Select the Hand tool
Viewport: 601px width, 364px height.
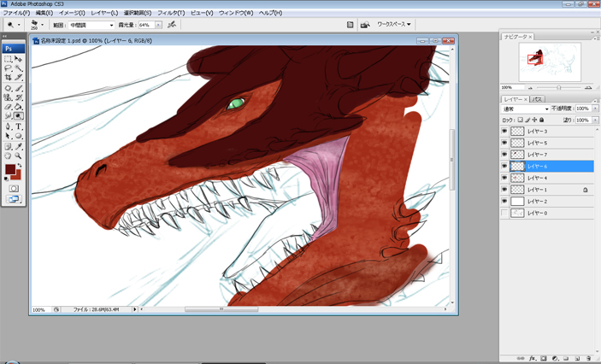(8, 156)
